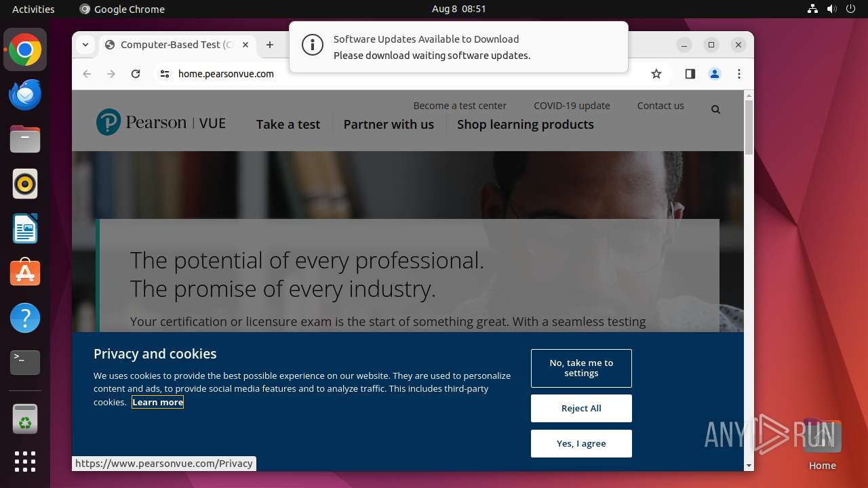Click the Privacy and cookies heading
The width and height of the screenshot is (868, 488).
point(155,354)
